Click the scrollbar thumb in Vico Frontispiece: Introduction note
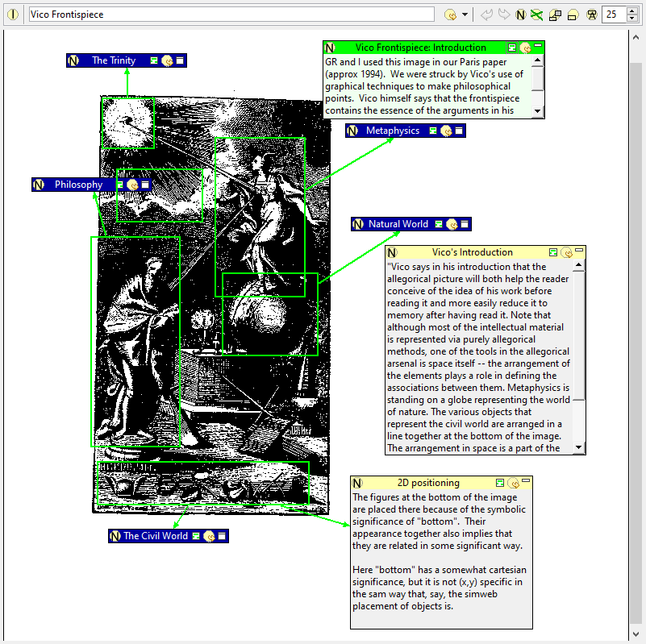 tap(538, 78)
